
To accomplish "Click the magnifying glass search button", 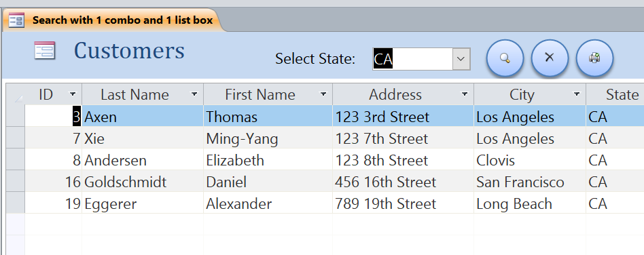I will pos(505,58).
